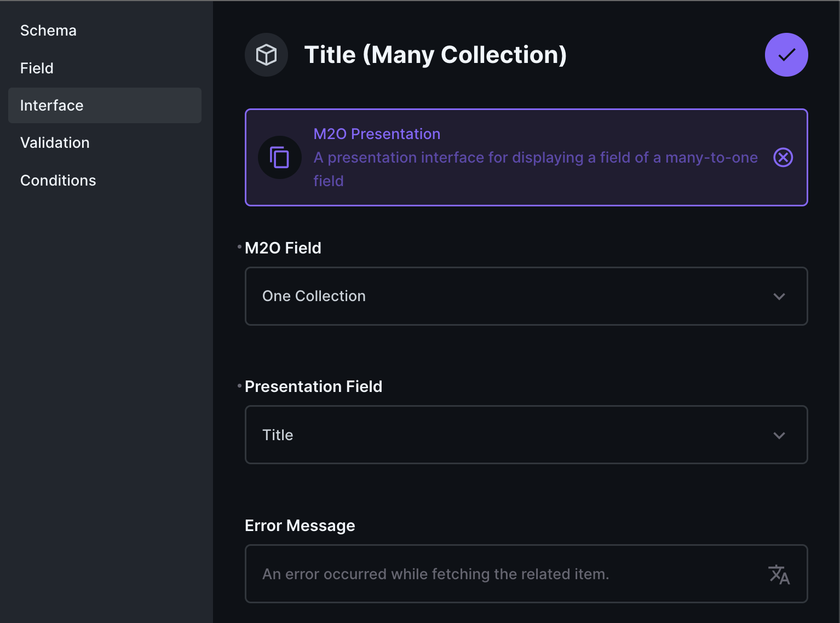840x623 pixels.
Task: Click the Presentation Field label
Action: point(313,387)
